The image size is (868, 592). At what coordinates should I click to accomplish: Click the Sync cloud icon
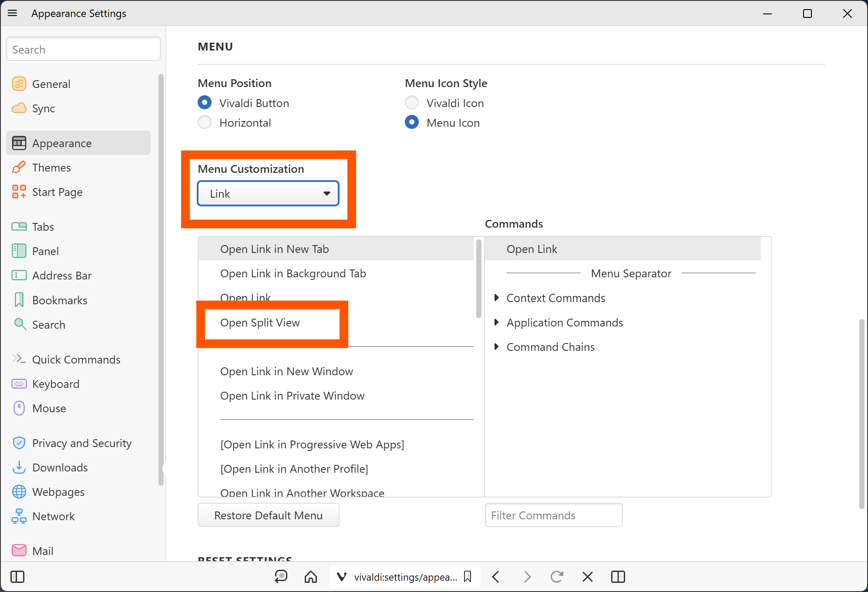coord(19,108)
